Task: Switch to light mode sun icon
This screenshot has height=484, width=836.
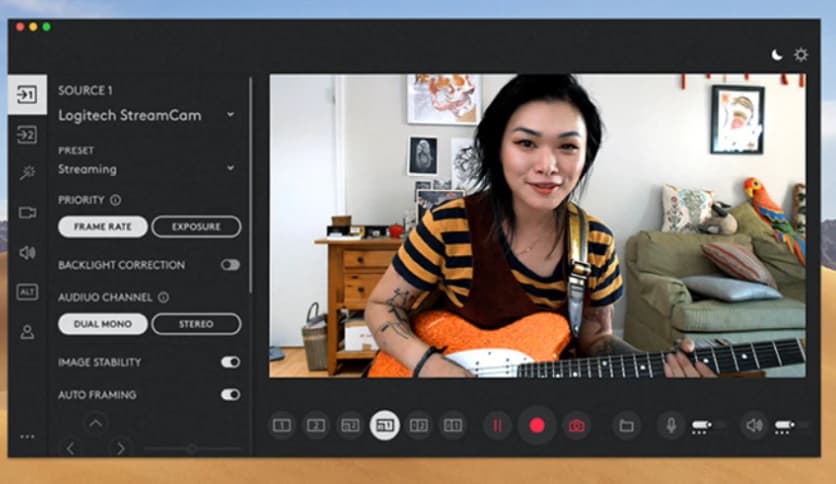Action: 801,54
